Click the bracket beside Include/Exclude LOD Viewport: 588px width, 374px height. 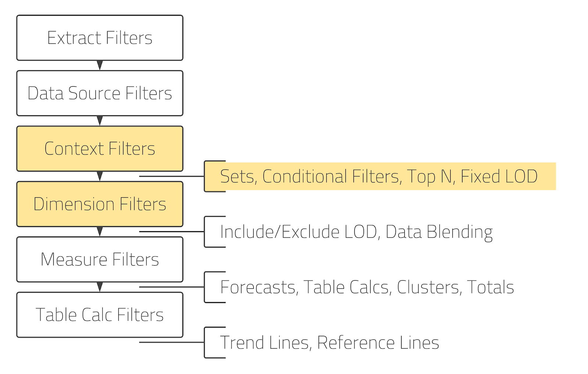[205, 232]
